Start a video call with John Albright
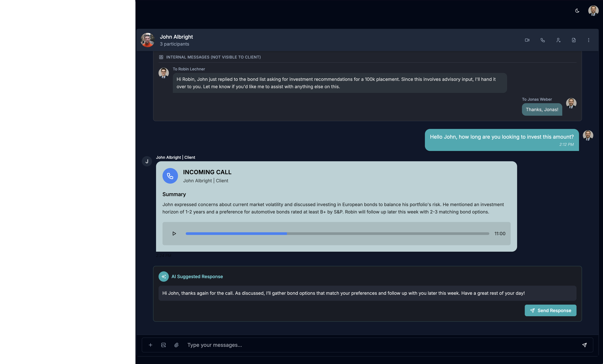The image size is (603, 364). [527, 40]
